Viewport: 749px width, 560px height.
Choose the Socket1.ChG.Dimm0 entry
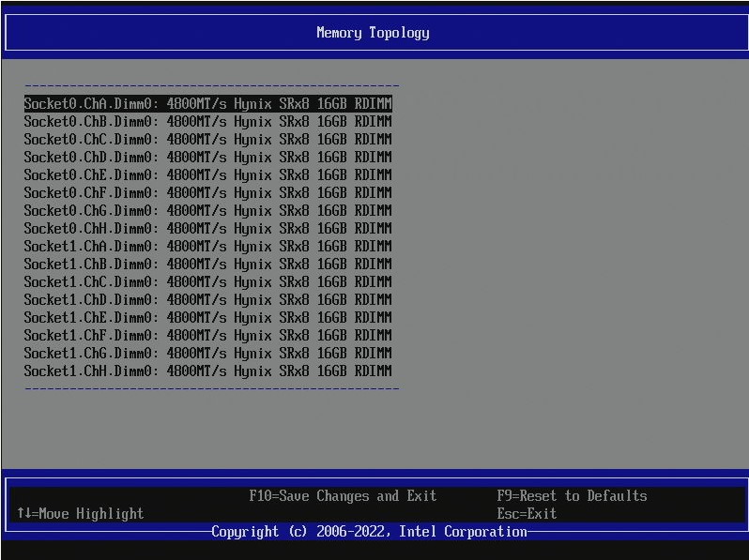[207, 354]
